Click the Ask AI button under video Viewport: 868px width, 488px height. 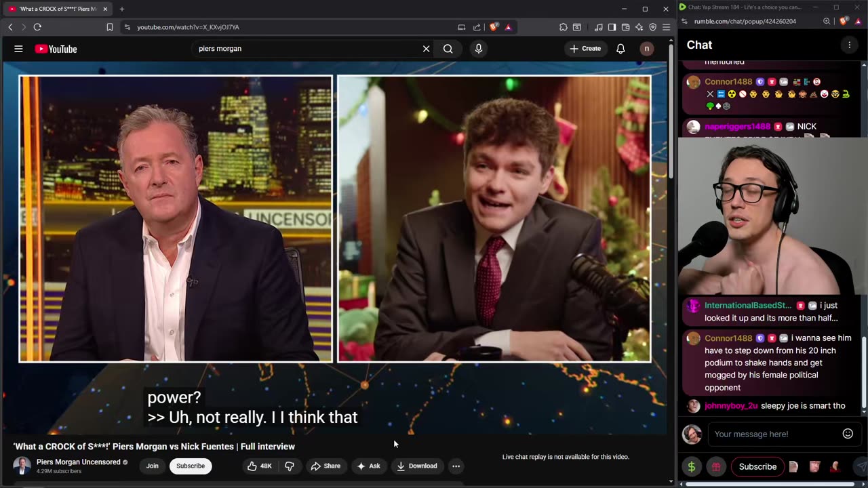[369, 466]
